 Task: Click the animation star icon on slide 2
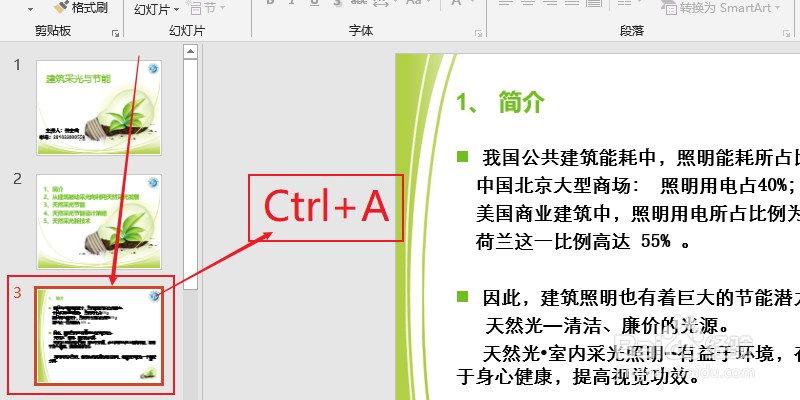click(153, 182)
